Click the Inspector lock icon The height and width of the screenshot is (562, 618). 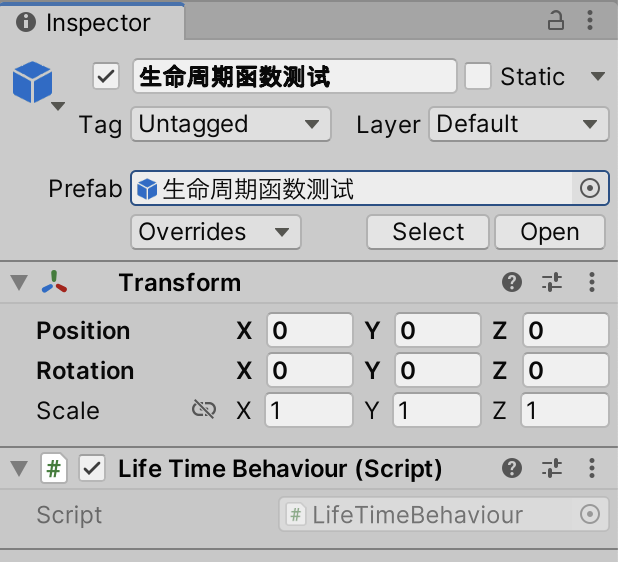556,21
